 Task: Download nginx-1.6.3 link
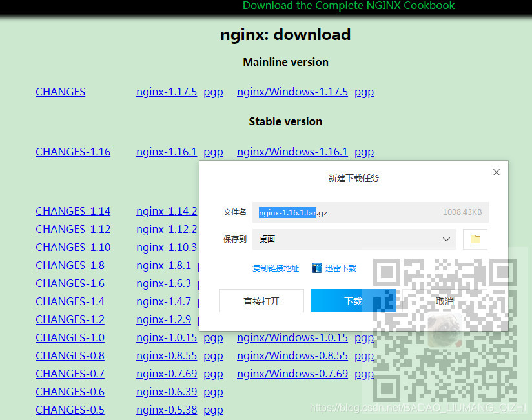pos(163,283)
